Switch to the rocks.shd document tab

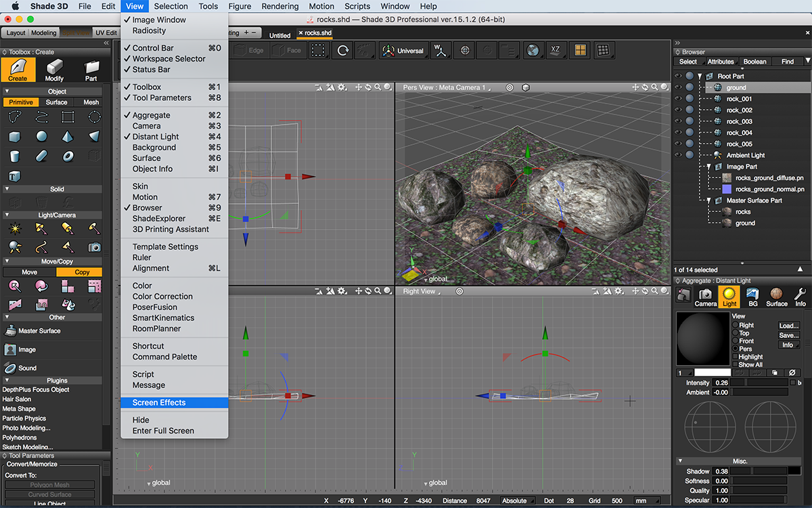click(x=315, y=33)
